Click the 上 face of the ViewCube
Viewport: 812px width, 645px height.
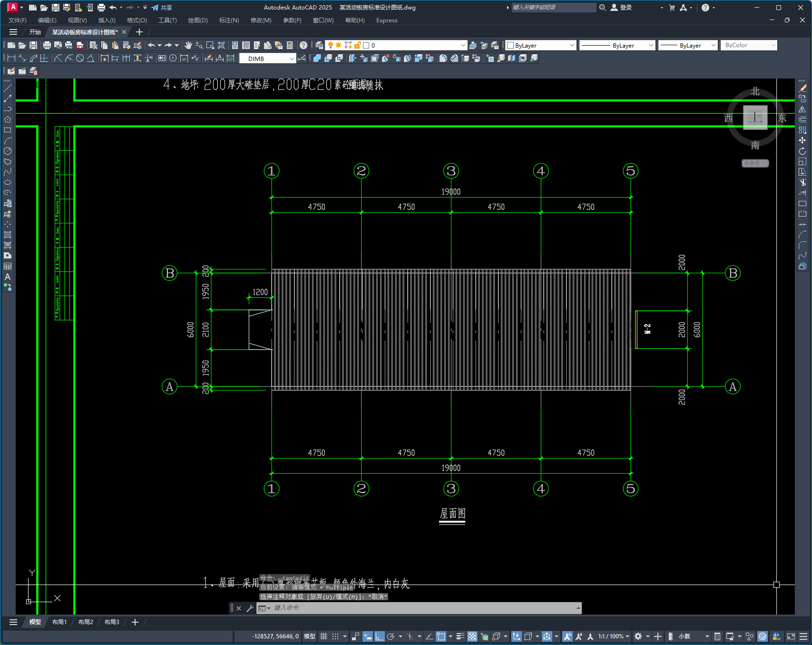[x=755, y=118]
